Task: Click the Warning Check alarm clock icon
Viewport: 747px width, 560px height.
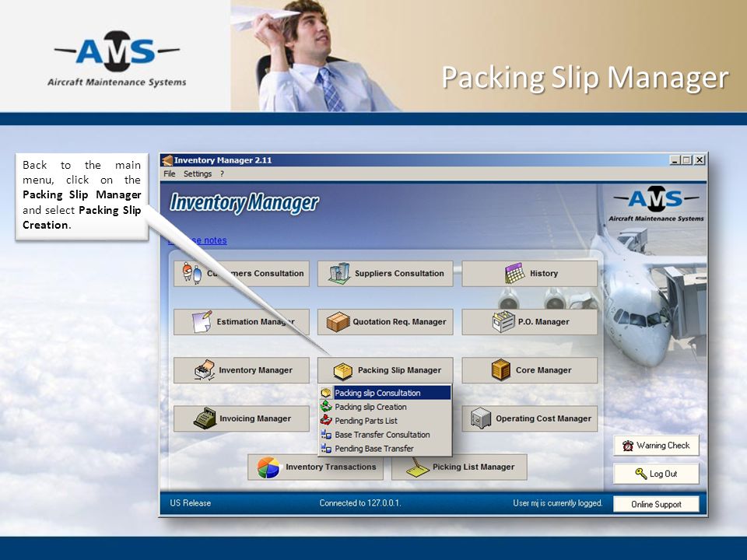Action: pyautogui.click(x=628, y=446)
